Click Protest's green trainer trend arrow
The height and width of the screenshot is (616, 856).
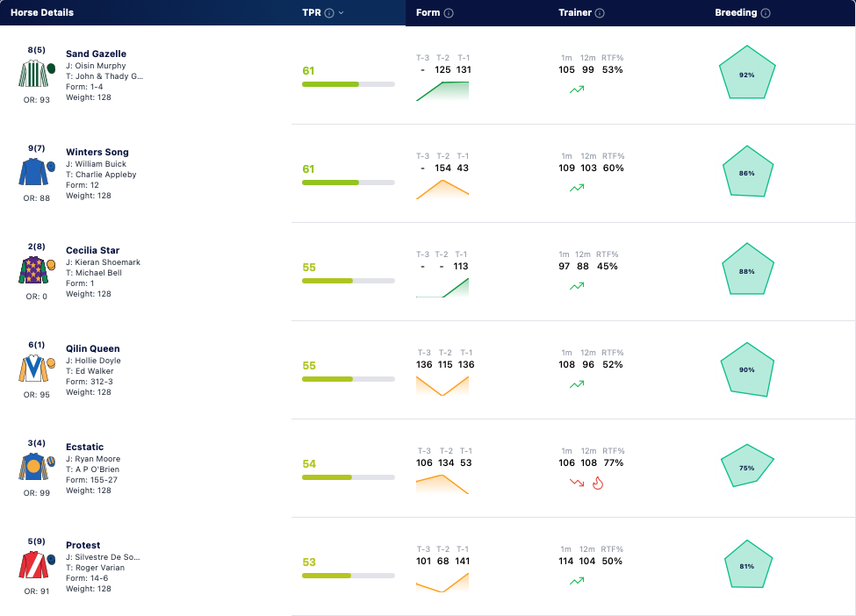click(577, 581)
